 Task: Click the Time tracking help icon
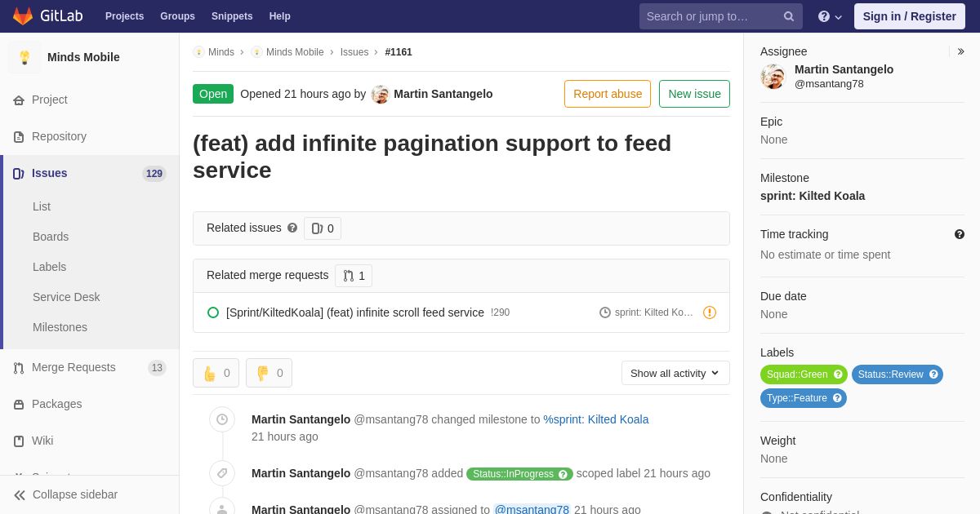[x=960, y=234]
